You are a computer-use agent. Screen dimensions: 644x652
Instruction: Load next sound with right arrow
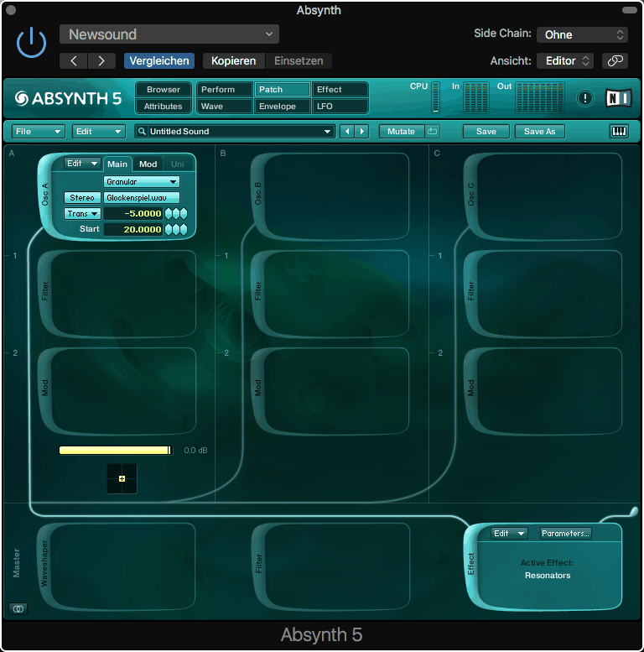click(x=361, y=131)
